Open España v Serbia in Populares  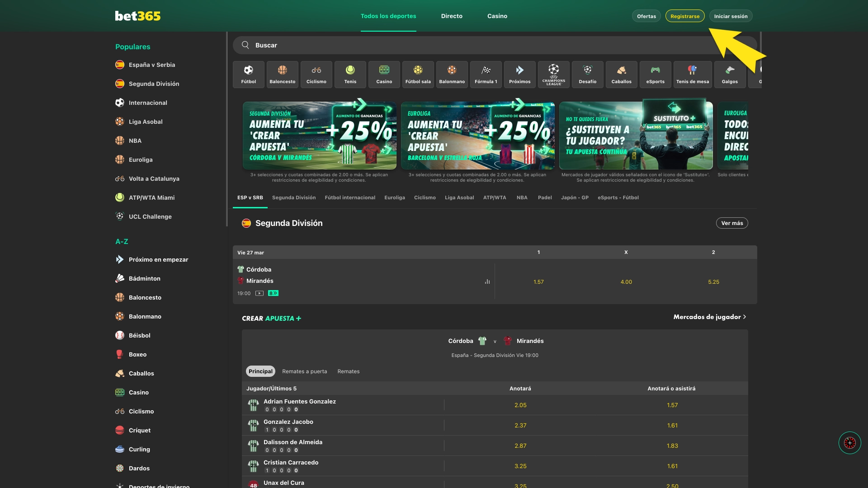tap(151, 65)
